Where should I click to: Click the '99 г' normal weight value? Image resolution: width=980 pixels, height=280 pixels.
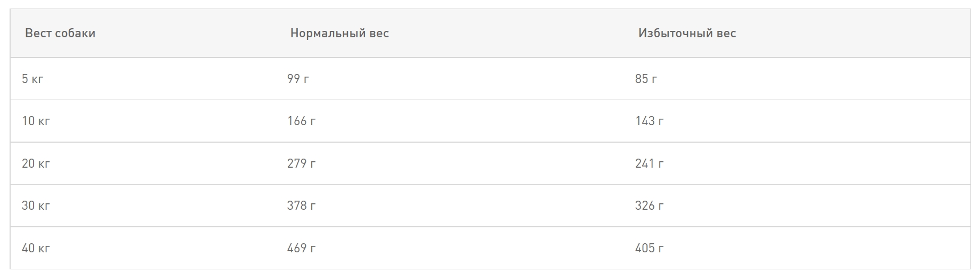(298, 79)
